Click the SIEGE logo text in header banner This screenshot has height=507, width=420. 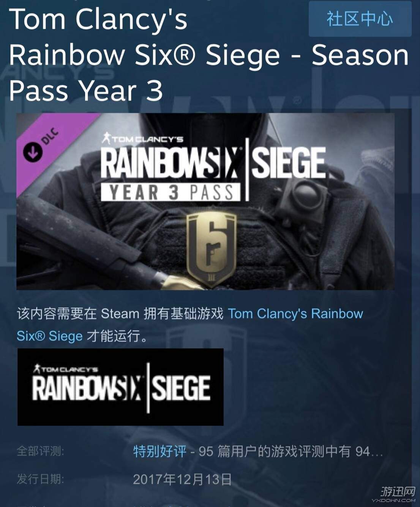[x=289, y=163]
